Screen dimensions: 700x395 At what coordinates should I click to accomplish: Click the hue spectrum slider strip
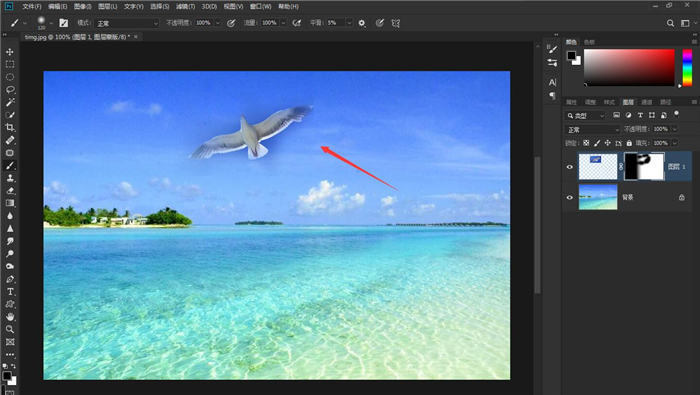[x=687, y=67]
